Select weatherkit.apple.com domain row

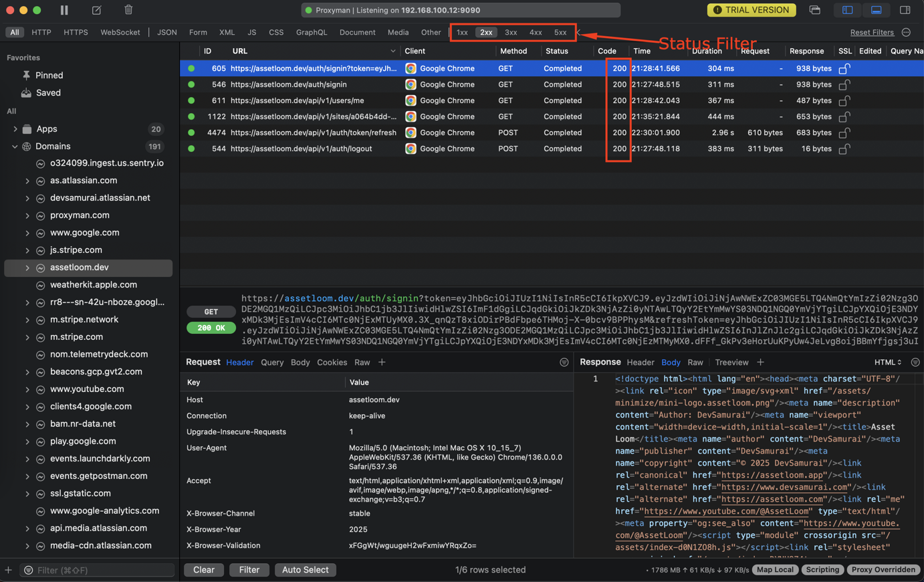pos(88,285)
